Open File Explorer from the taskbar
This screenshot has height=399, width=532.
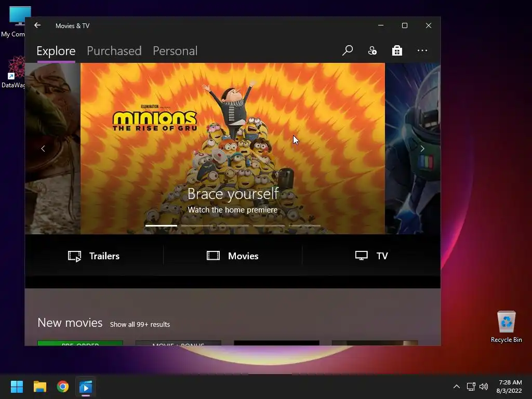tap(39, 387)
